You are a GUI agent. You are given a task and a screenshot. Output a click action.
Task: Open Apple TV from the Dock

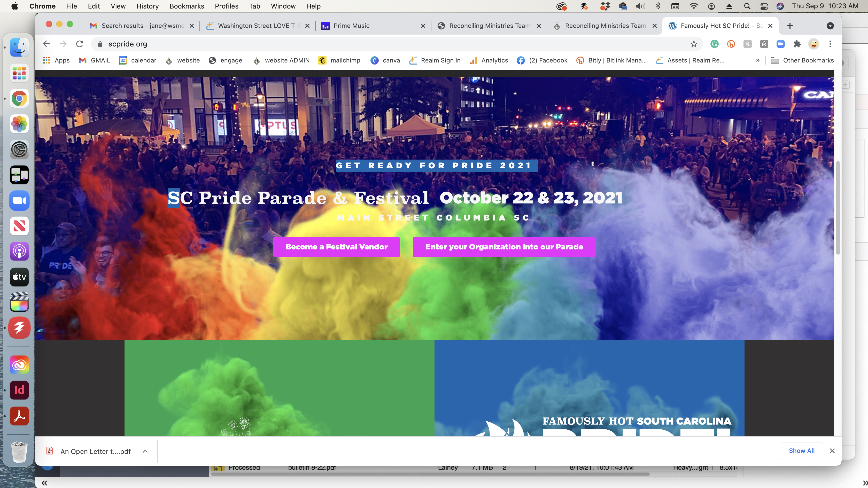19,277
